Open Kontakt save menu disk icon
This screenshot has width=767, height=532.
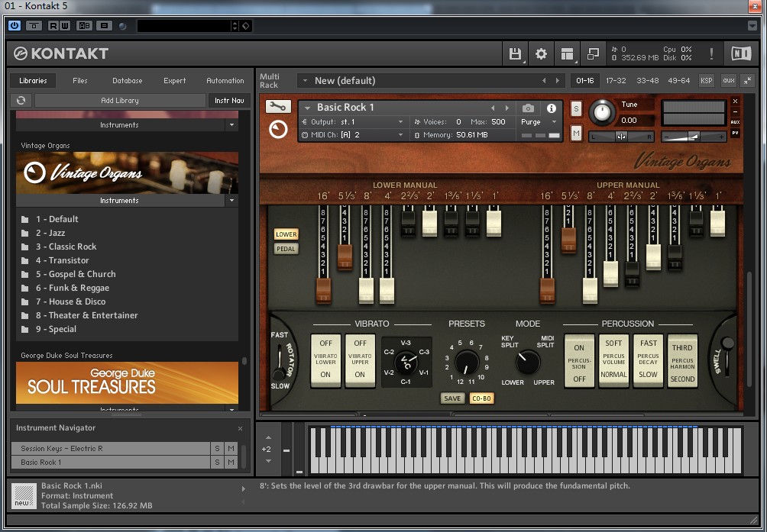point(515,53)
